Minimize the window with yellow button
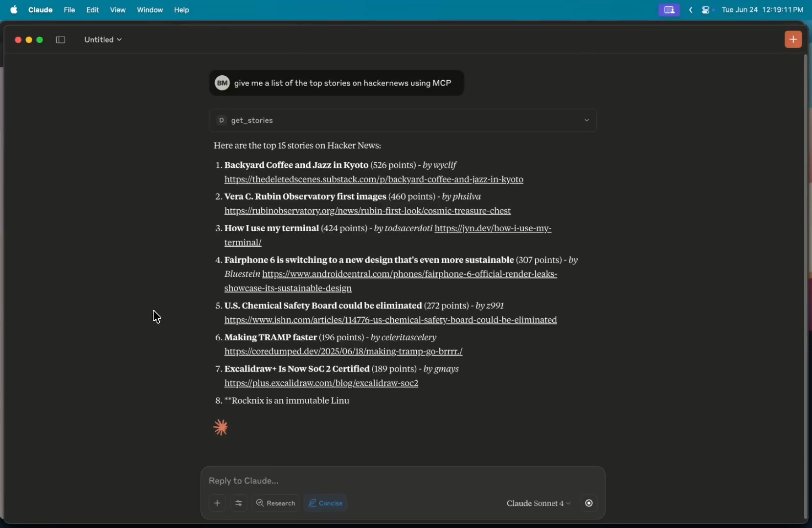 [29, 40]
